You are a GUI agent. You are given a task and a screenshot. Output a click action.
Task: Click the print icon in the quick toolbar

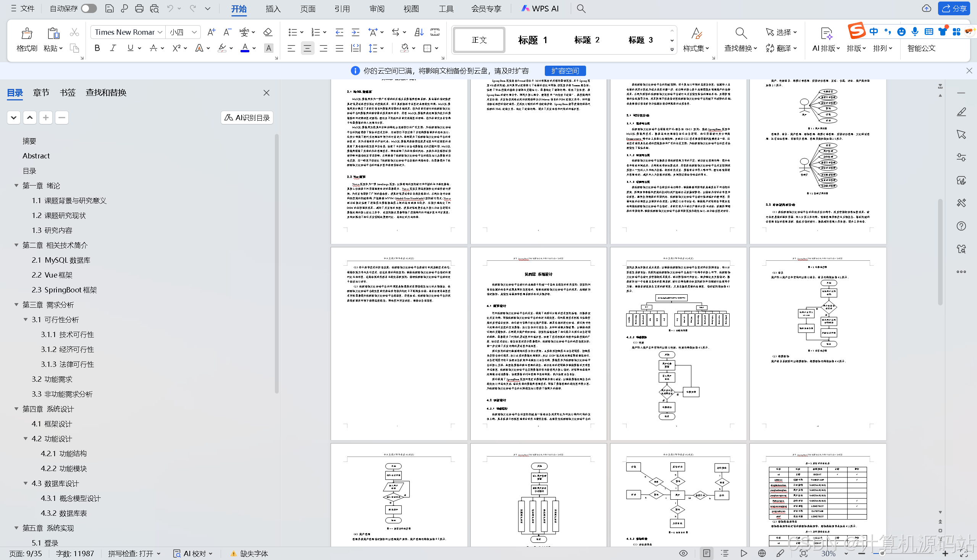click(139, 8)
